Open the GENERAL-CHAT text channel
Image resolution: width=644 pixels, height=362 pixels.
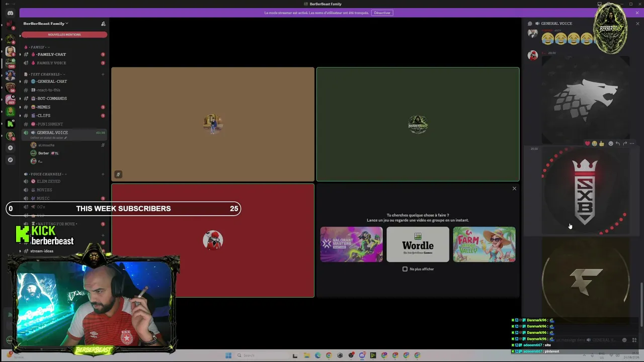click(63, 81)
